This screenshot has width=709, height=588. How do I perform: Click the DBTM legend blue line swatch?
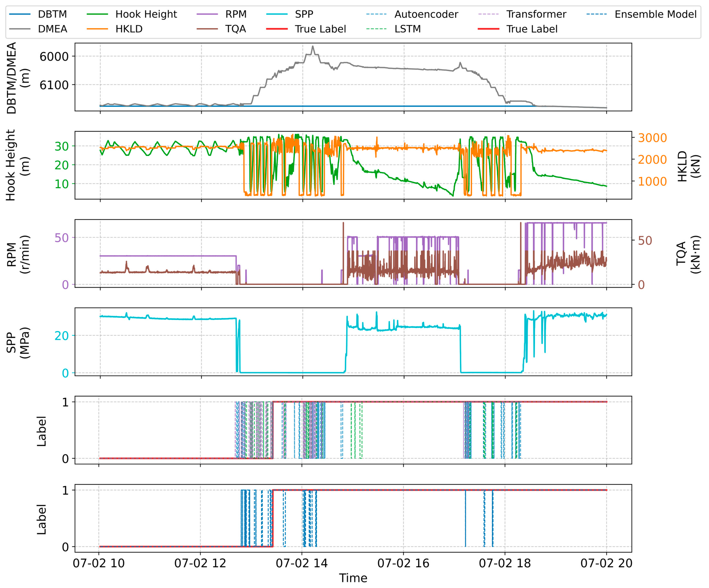pos(20,14)
